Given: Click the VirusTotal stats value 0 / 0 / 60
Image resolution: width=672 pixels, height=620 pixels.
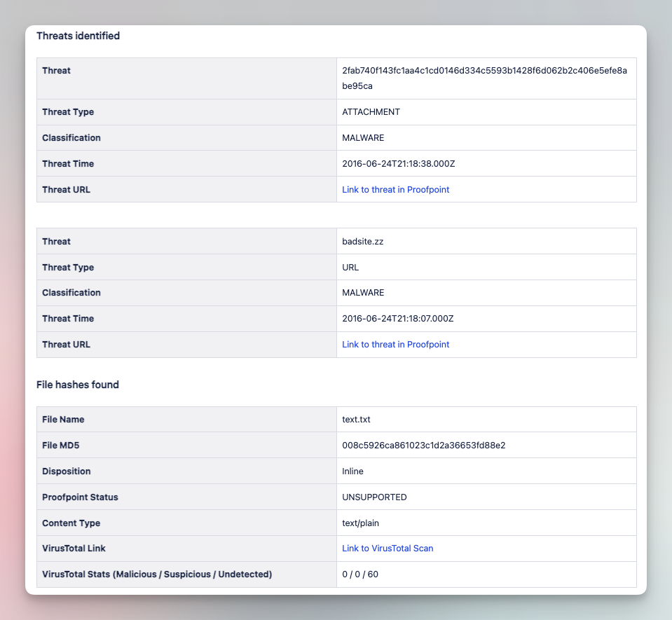Looking at the screenshot, I should (x=360, y=574).
